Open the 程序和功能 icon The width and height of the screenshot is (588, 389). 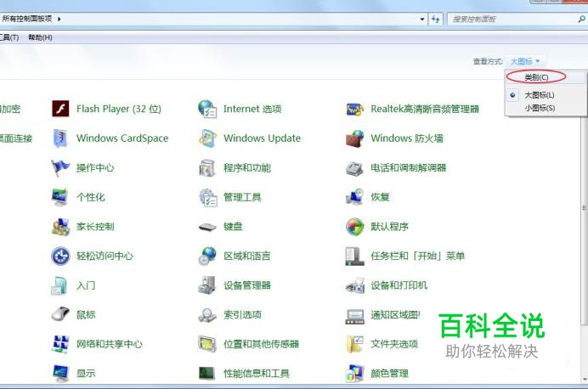(207, 168)
